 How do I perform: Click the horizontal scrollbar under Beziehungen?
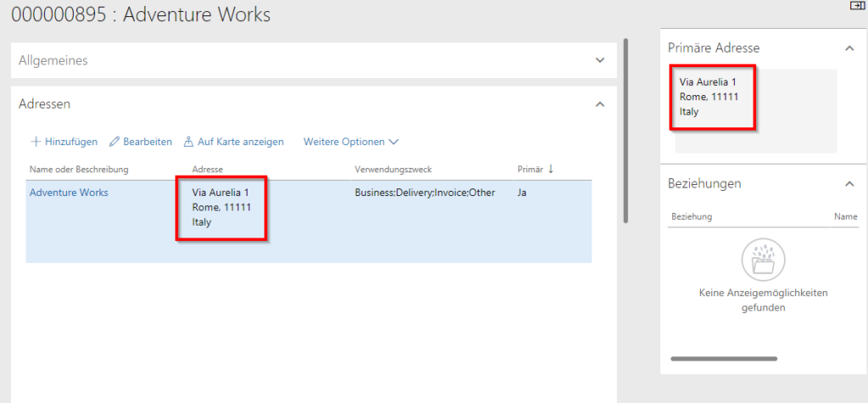coord(723,359)
